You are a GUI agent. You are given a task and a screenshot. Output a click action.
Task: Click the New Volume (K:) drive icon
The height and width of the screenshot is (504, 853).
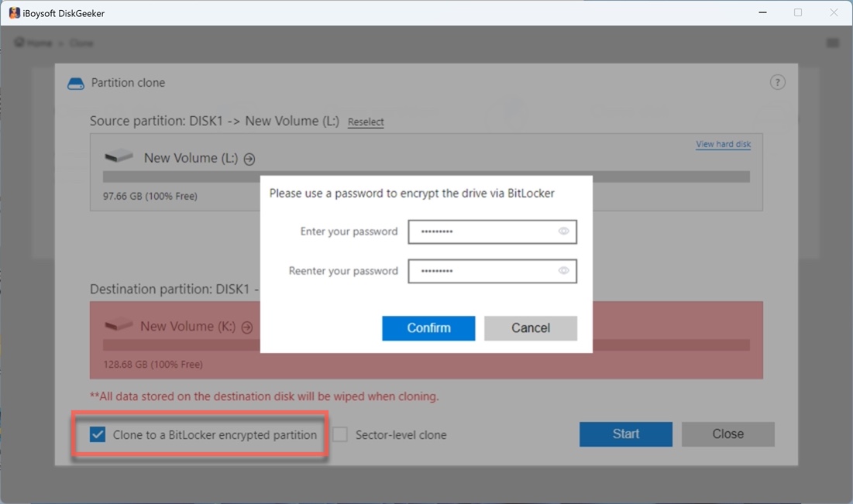tap(119, 324)
